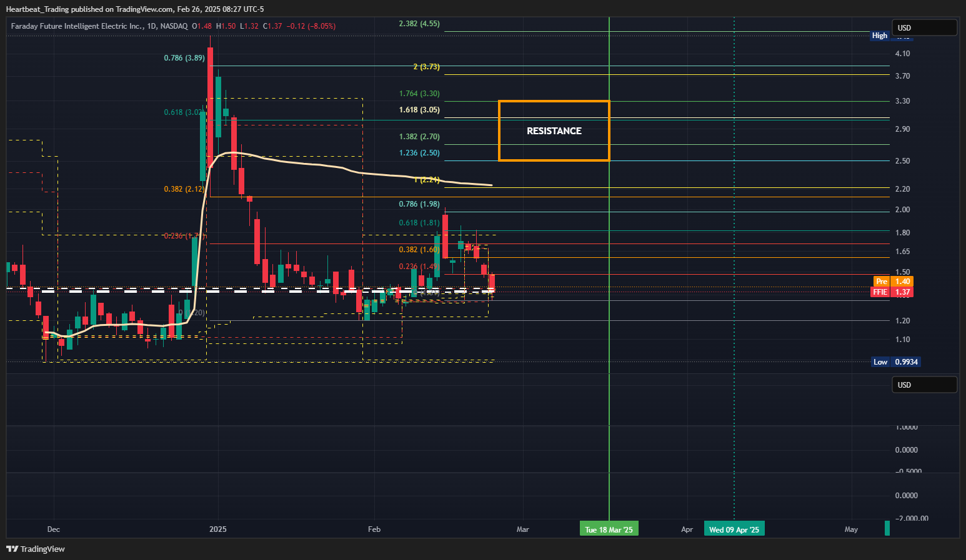Click the 2.382 (4.55) Fibonacci level label
Screen dimensions: 966x560
[419, 24]
